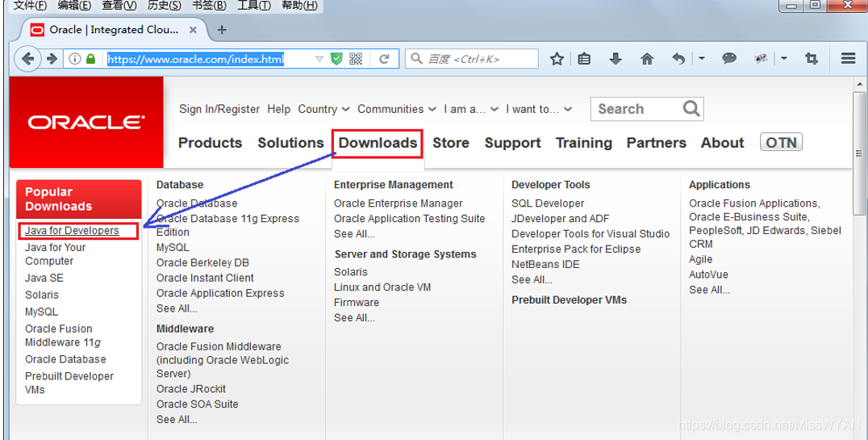Reload the page with the refresh icon
Image resolution: width=868 pixels, height=440 pixels.
[x=384, y=59]
